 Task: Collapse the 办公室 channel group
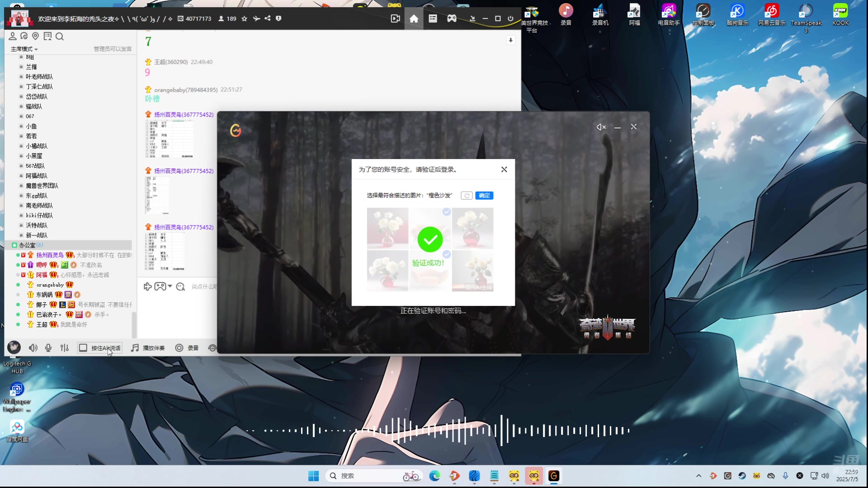pyautogui.click(x=14, y=245)
